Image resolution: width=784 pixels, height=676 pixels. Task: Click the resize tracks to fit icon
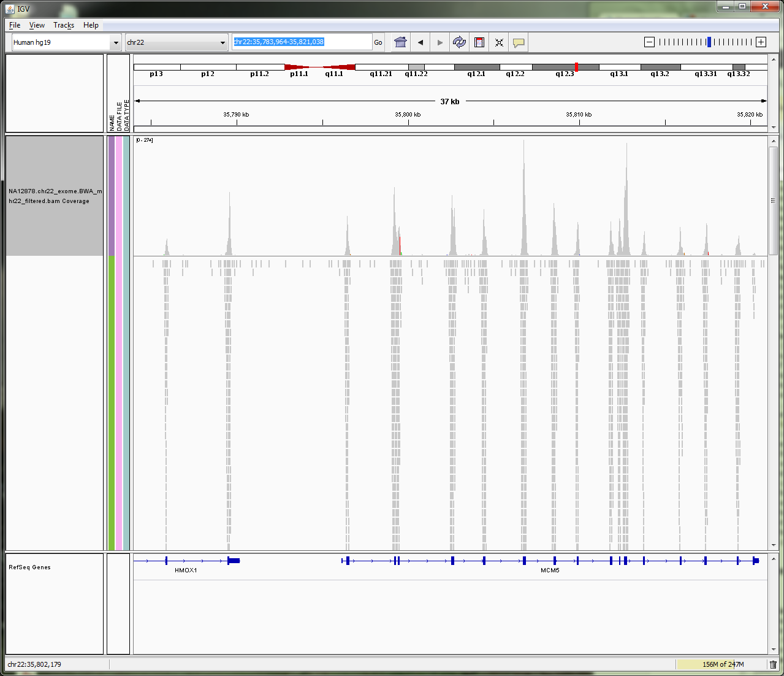pos(499,42)
